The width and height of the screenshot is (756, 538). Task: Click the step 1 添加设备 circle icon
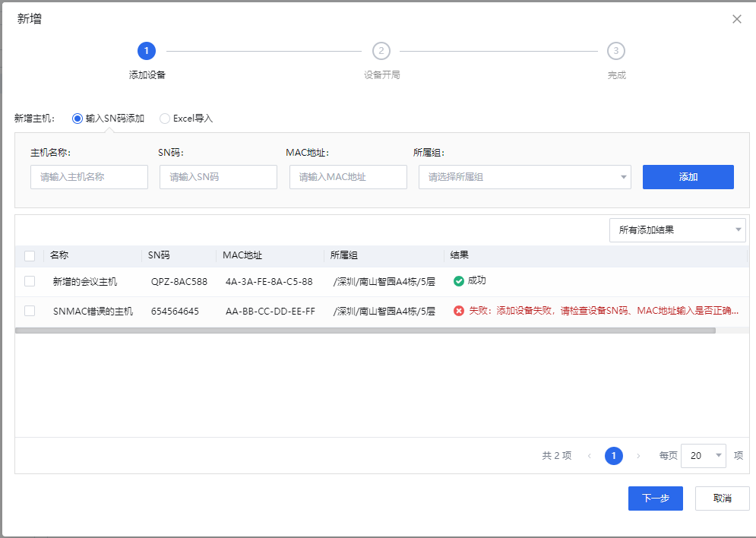pos(147,51)
